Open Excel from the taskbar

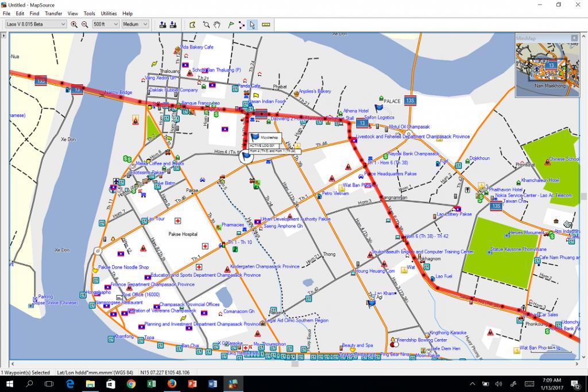[152, 384]
